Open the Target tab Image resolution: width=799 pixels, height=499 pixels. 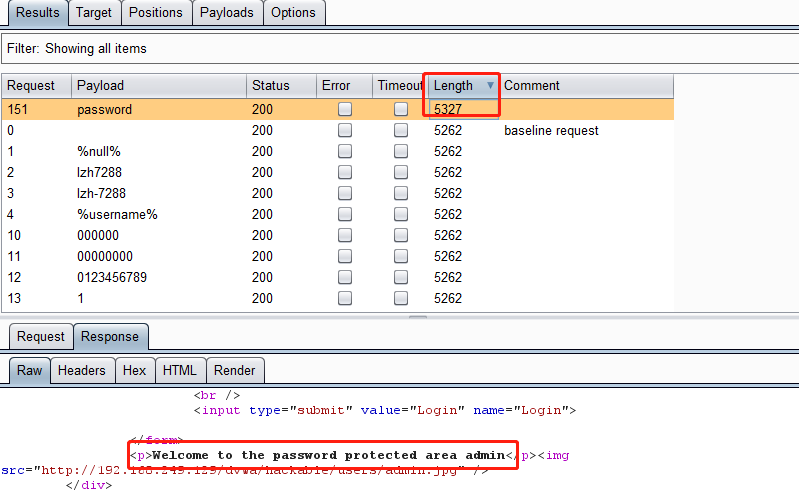[x=94, y=12]
